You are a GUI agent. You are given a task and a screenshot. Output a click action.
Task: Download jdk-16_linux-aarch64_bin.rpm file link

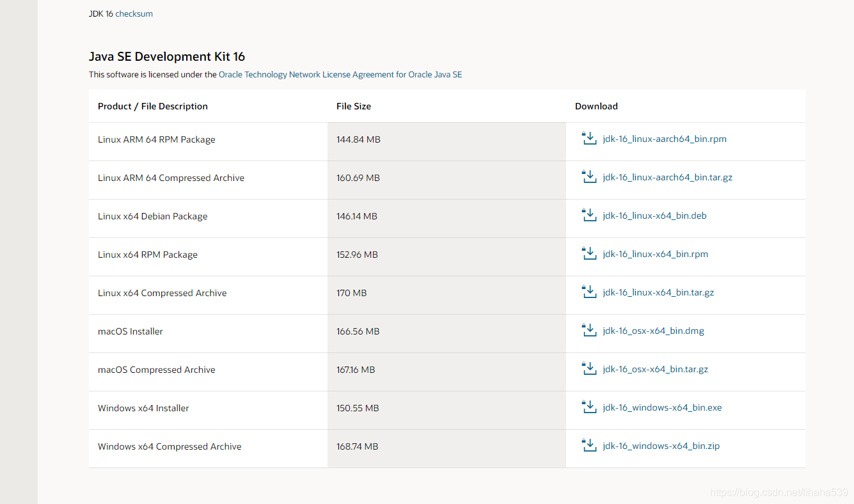pos(665,139)
